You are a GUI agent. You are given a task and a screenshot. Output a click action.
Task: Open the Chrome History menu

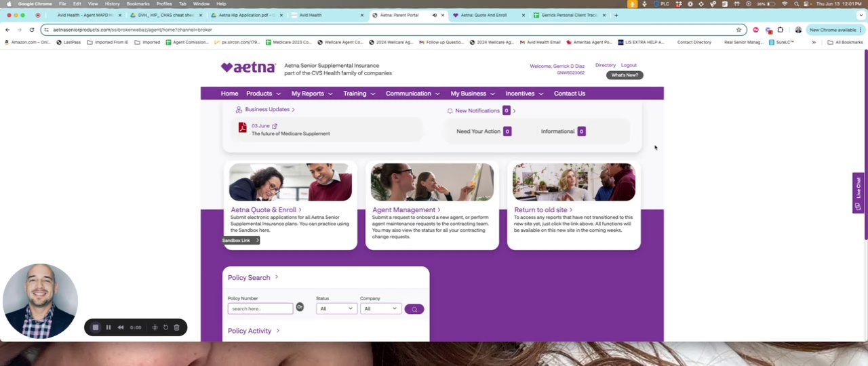click(x=112, y=4)
